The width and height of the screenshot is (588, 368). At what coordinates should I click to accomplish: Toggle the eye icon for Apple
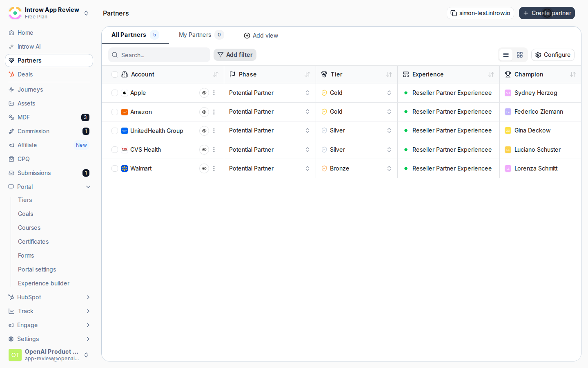204,93
